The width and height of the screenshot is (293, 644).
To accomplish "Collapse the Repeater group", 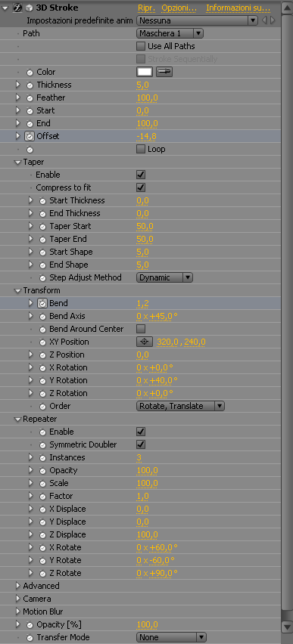I will 17,419.
